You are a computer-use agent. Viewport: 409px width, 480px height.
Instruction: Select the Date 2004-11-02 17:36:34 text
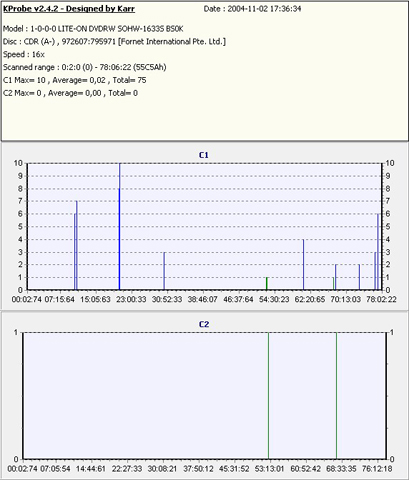252,9
